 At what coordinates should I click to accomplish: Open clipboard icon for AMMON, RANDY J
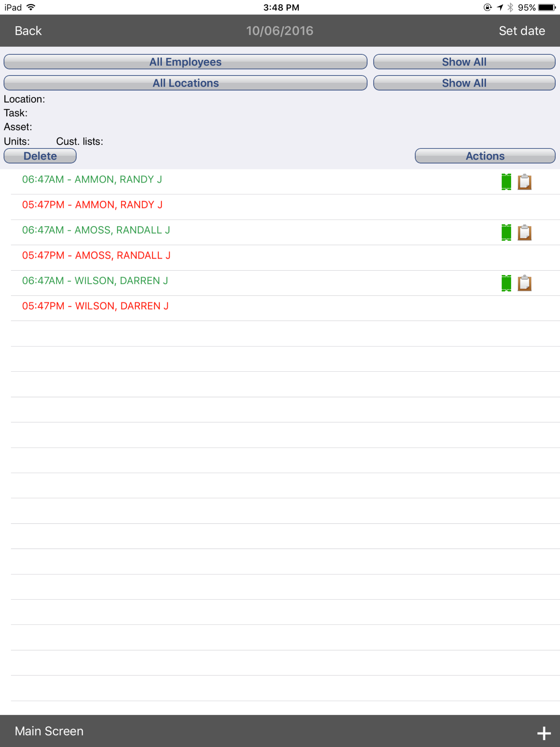(524, 182)
